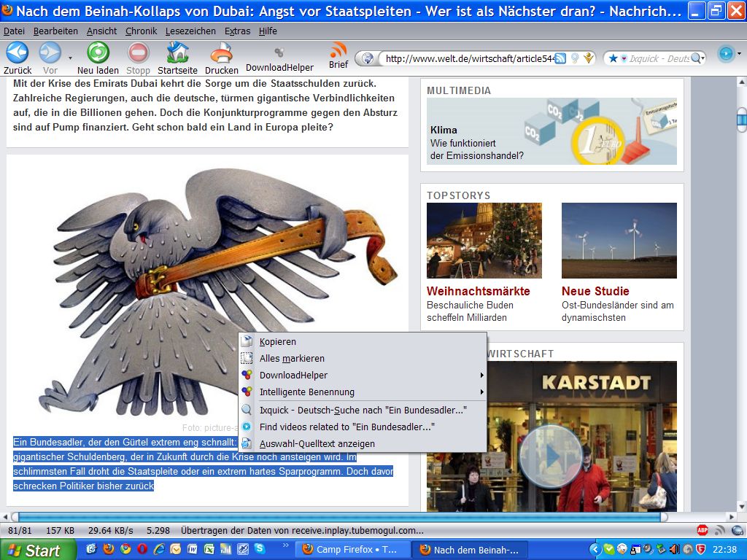
Task: Click the Brief RSS feed icon
Action: coord(338,50)
